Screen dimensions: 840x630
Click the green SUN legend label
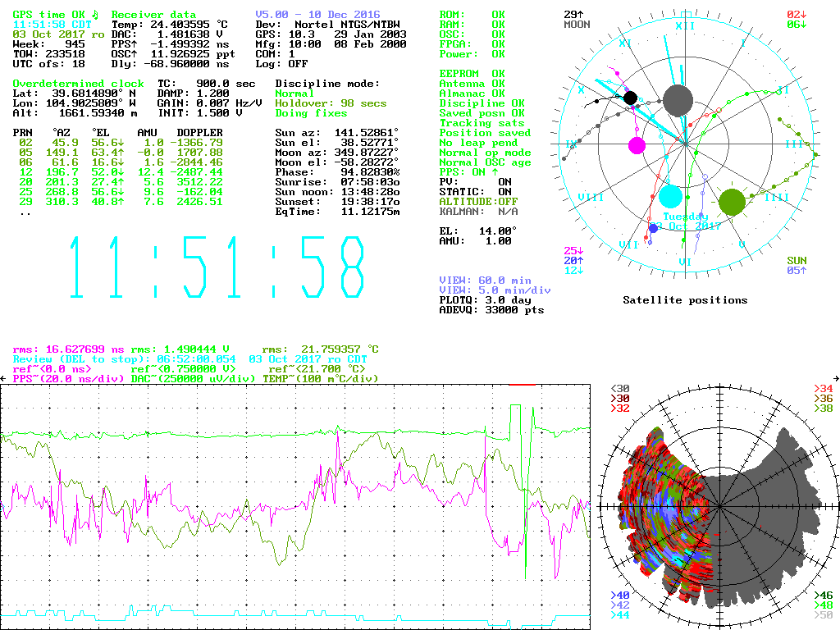(797, 260)
